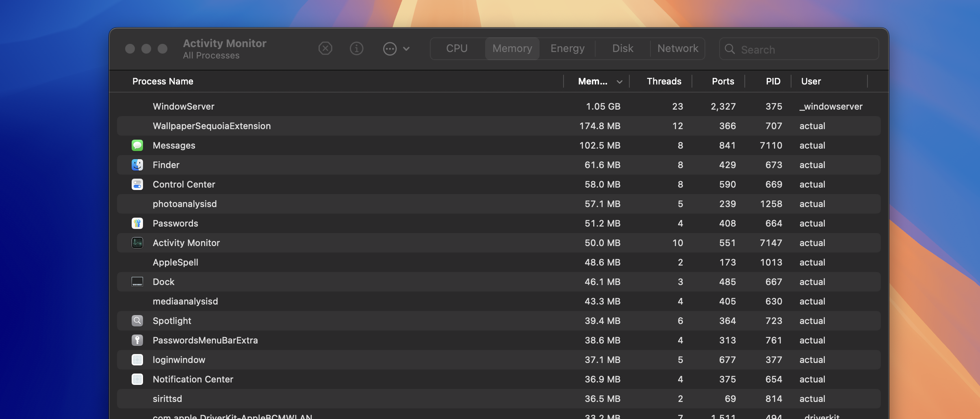
Task: Click the 2,327 ports value
Action: pyautogui.click(x=723, y=106)
